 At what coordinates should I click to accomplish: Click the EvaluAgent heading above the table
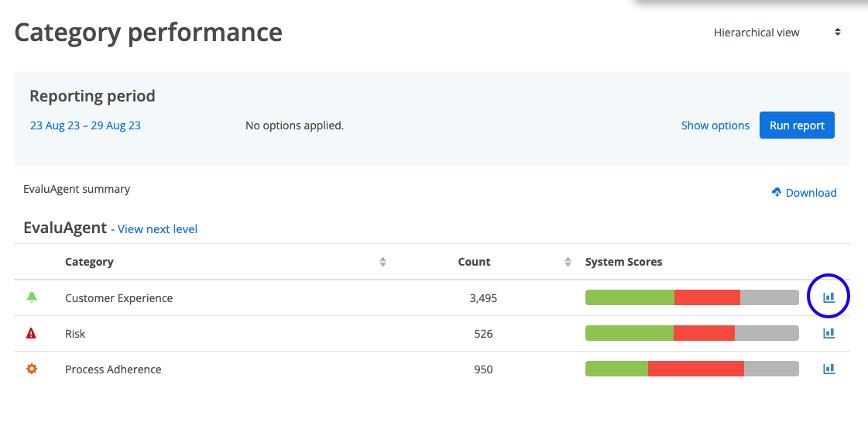point(65,228)
